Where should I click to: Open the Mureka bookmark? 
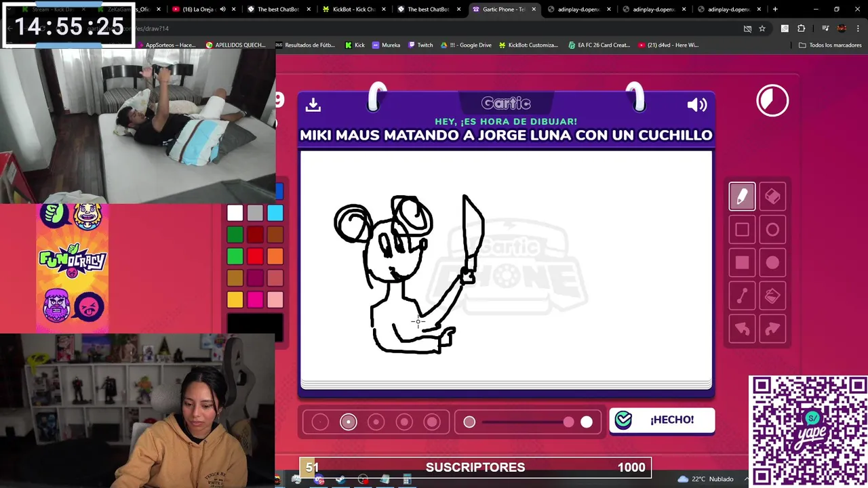[386, 45]
